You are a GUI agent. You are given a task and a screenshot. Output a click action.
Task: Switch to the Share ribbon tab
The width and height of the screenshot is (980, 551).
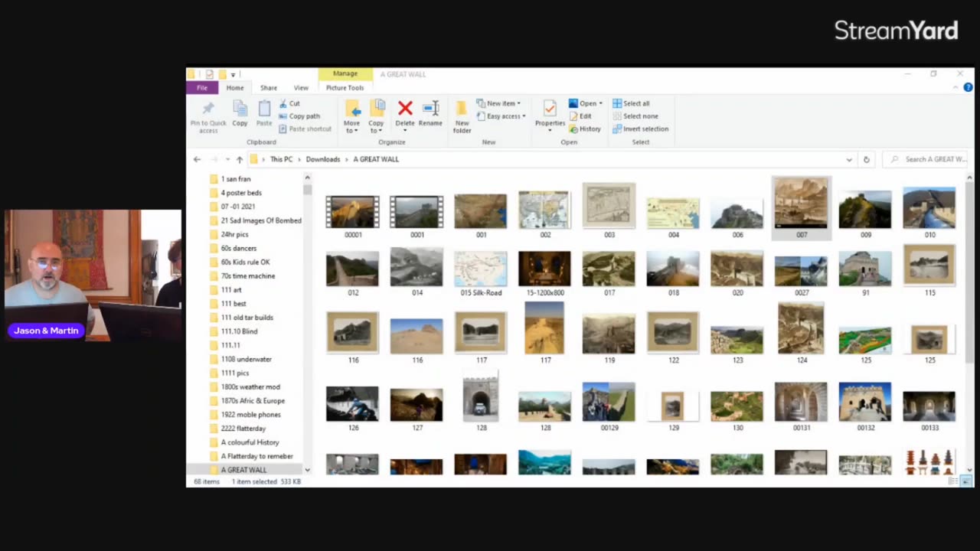click(x=269, y=88)
